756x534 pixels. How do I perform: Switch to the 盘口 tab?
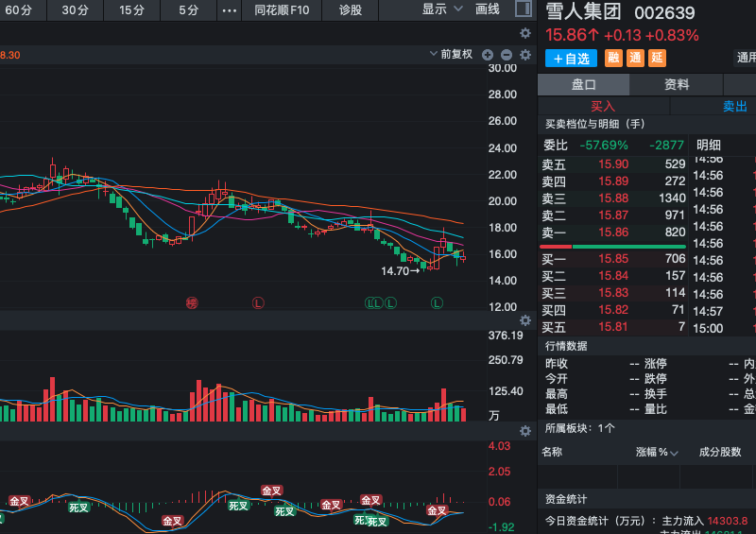click(x=583, y=85)
